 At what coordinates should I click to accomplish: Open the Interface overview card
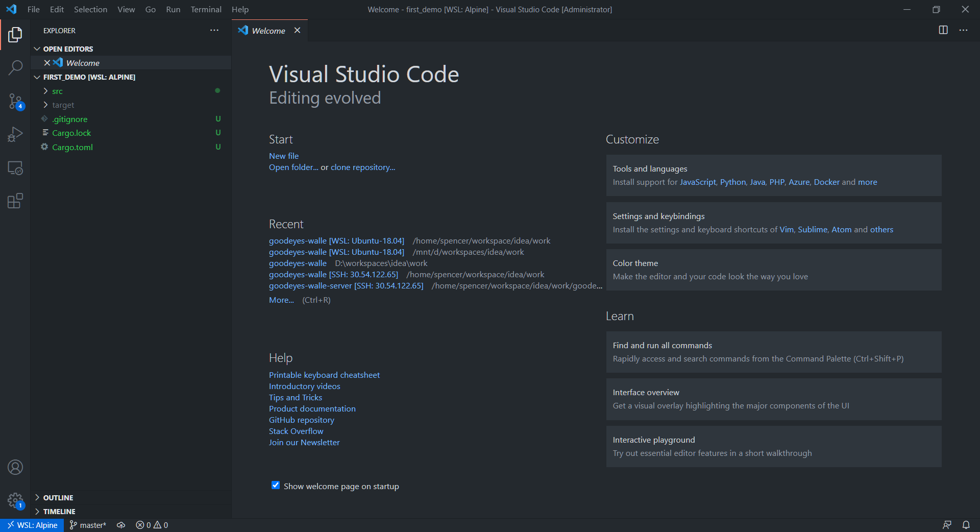(774, 399)
